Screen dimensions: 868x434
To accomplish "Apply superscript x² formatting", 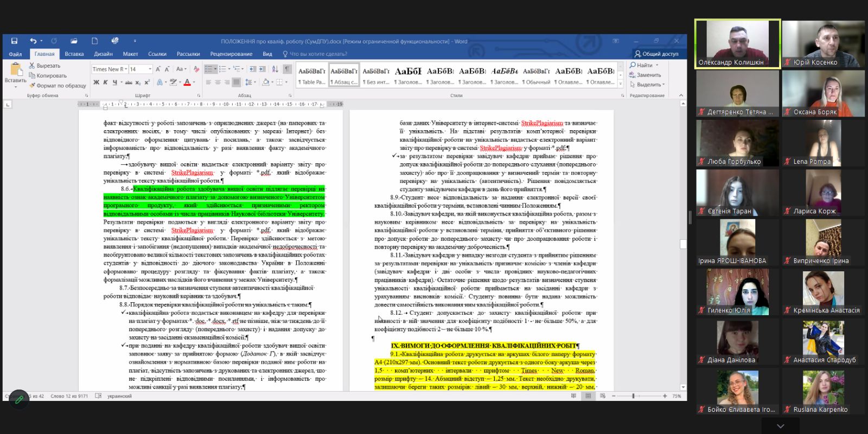I will (147, 82).
